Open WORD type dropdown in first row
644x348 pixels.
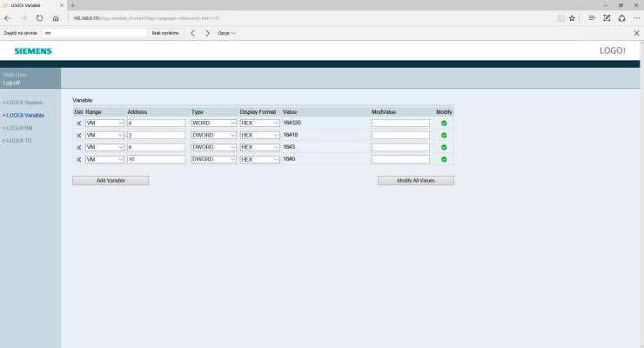point(213,124)
